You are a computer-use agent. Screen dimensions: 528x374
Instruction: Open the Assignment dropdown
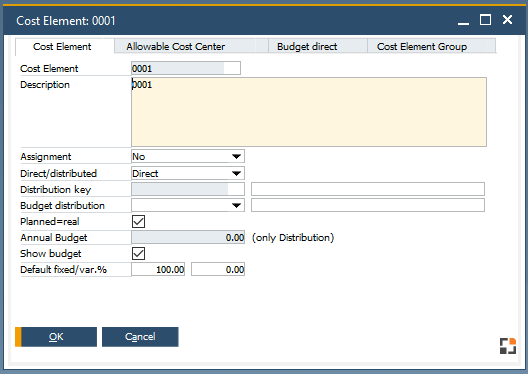(x=188, y=157)
